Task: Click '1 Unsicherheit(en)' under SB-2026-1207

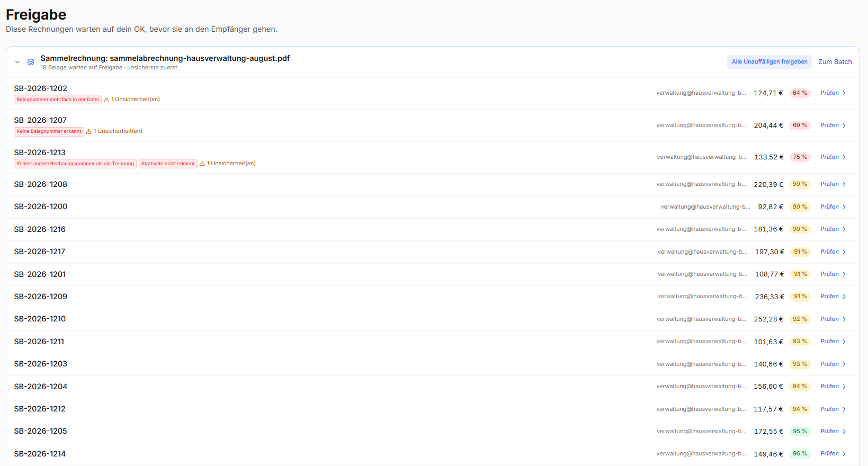Action: [x=118, y=131]
